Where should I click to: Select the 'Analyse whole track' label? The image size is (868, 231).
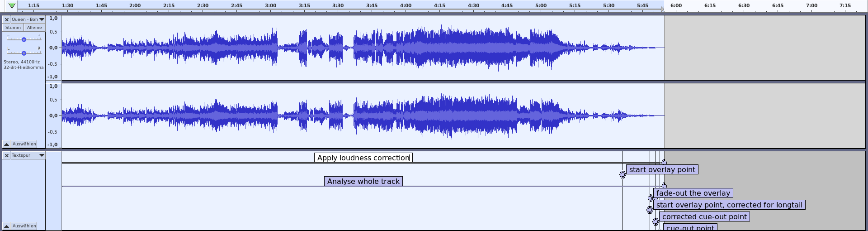363,181
